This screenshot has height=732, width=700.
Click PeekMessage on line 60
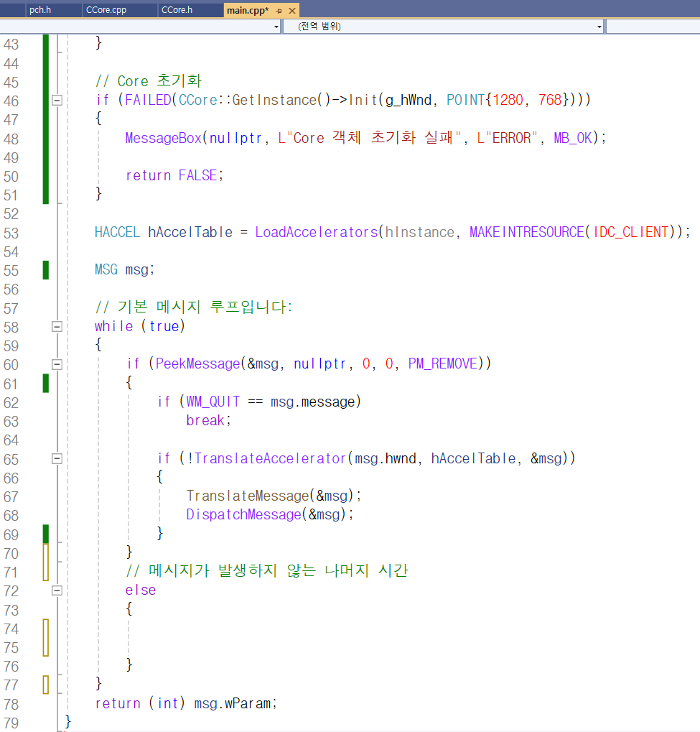click(197, 363)
